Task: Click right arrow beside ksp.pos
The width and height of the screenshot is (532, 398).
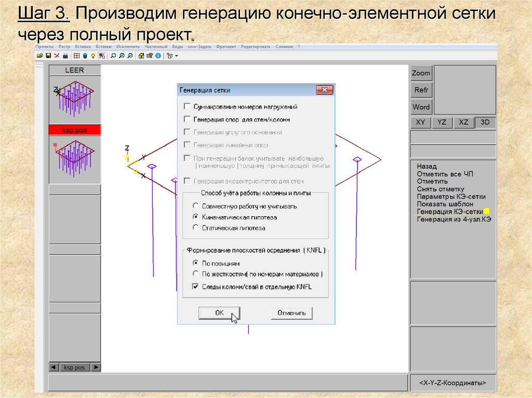Action: point(96,367)
